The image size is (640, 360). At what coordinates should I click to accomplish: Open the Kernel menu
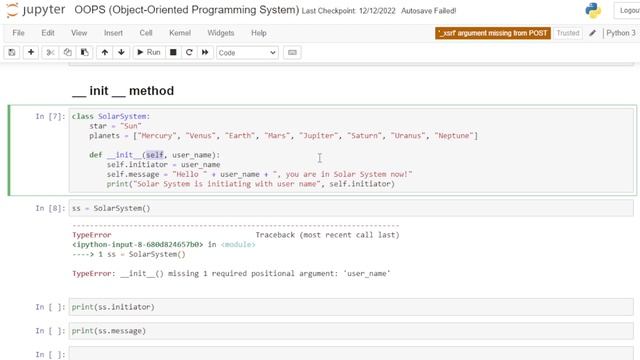tap(180, 33)
